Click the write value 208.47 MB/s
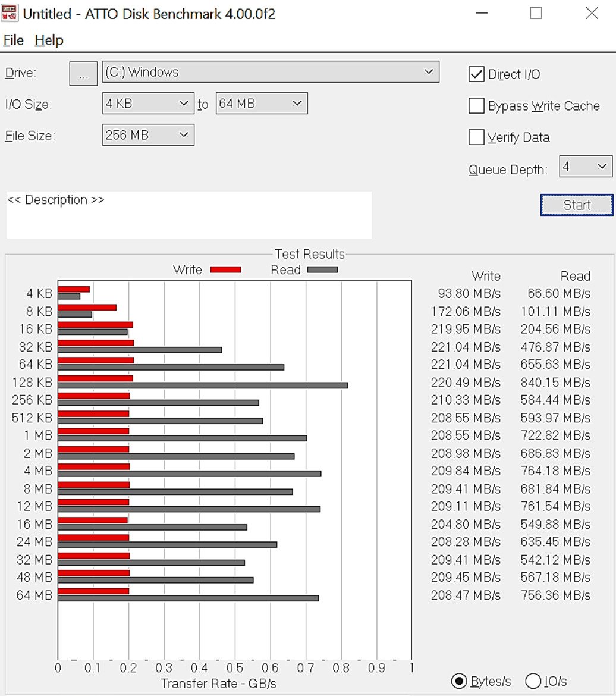This screenshot has width=616, height=696. (x=466, y=595)
